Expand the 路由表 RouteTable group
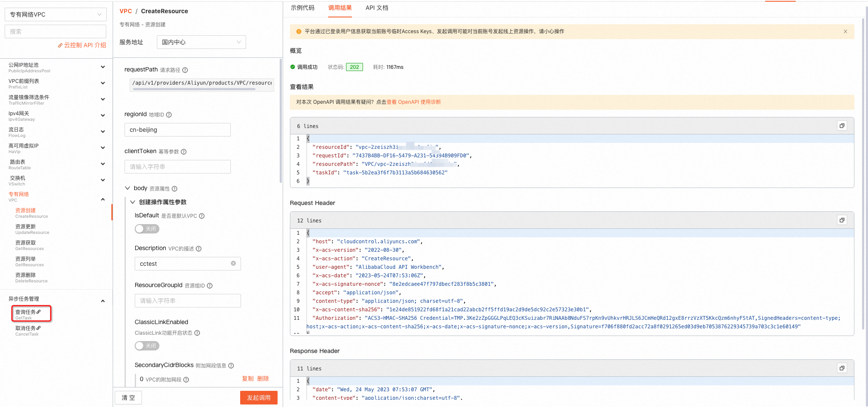The image size is (868, 407). tap(103, 164)
